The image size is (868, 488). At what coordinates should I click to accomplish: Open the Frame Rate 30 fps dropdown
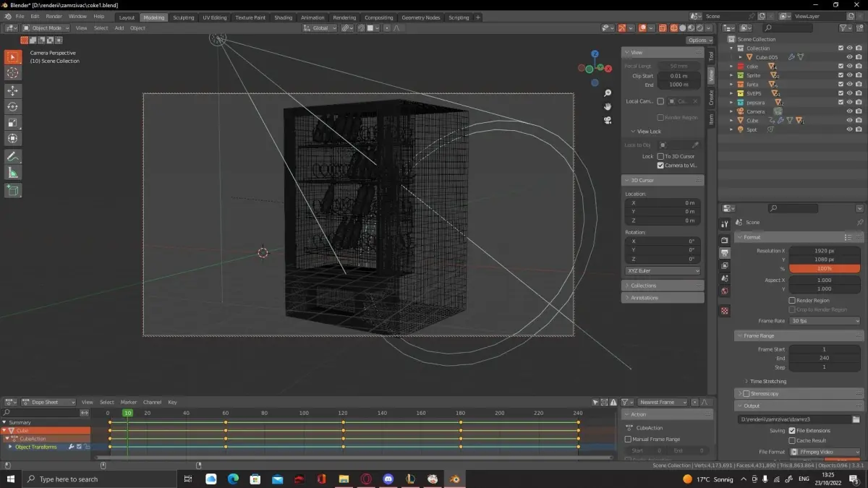click(825, 321)
